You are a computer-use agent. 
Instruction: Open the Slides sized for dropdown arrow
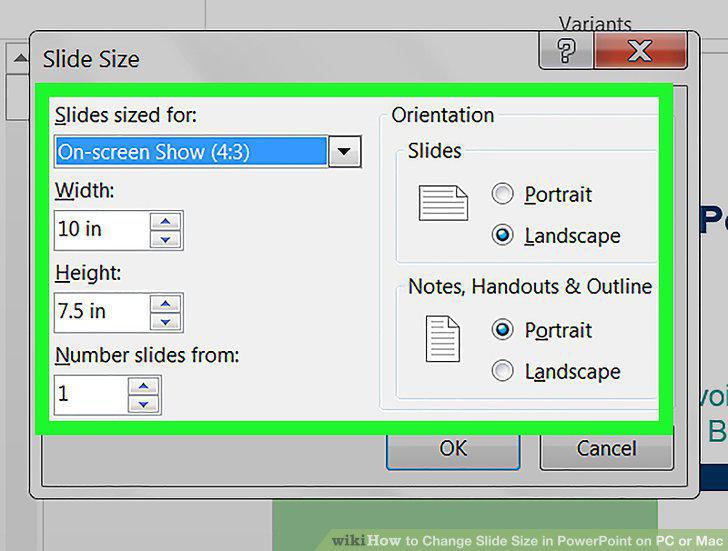344,151
